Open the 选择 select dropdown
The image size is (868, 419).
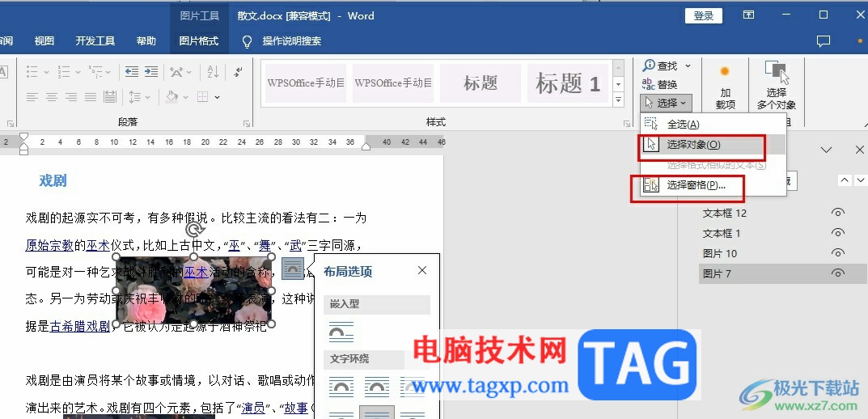[666, 103]
